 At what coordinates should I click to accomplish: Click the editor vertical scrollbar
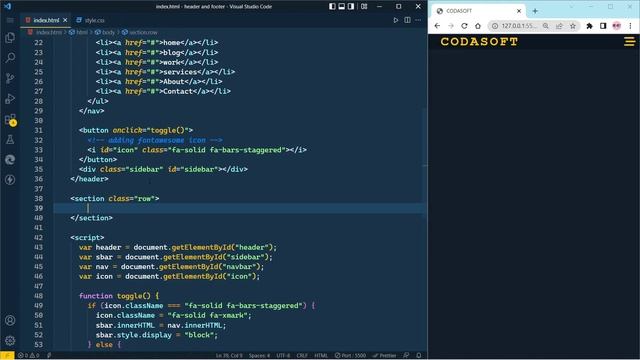click(x=424, y=165)
